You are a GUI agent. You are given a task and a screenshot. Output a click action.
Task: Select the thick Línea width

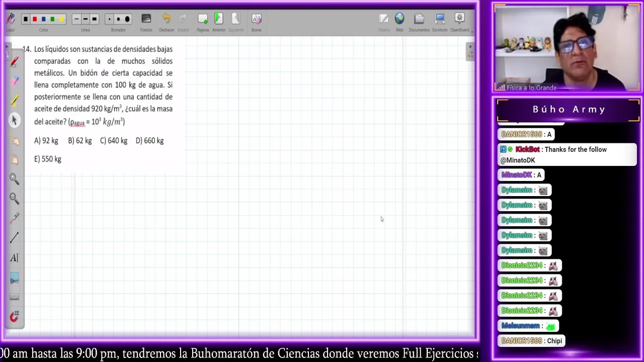point(94,19)
